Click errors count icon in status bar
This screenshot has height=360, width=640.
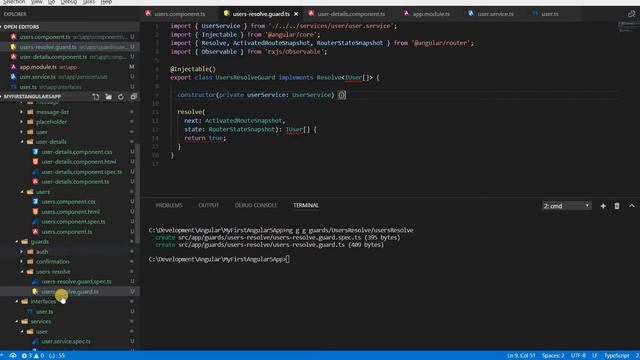pos(27,356)
